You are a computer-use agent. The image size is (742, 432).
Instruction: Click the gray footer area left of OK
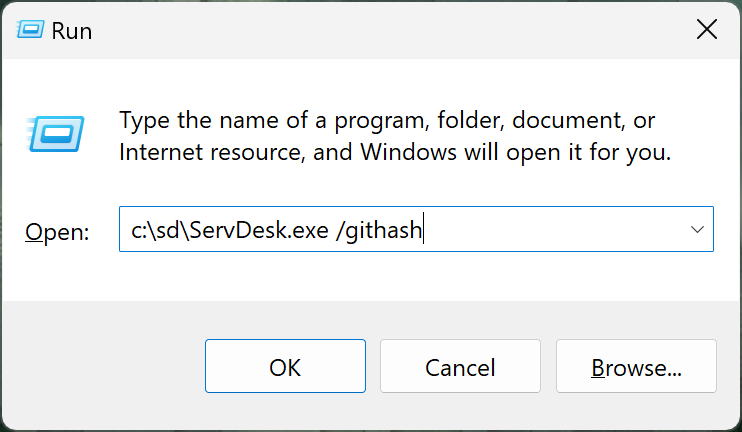pyautogui.click(x=100, y=367)
